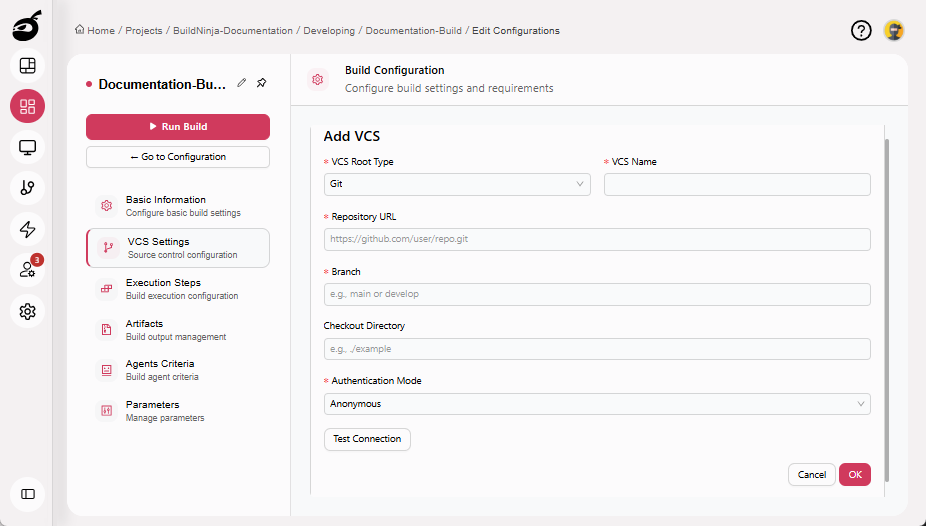Focus the Checkout Directory input field
The height and width of the screenshot is (526, 926).
(x=597, y=349)
